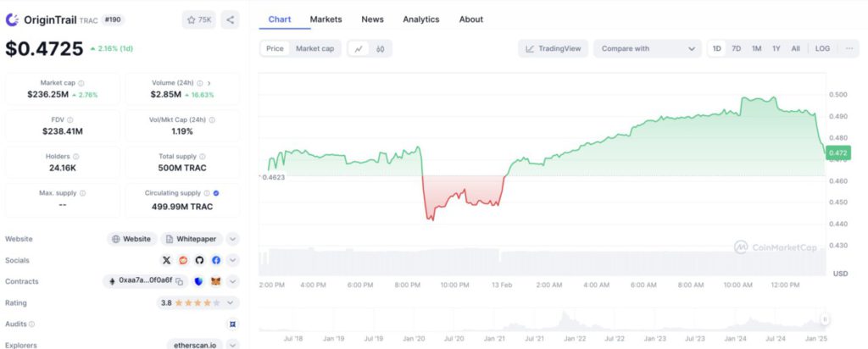Open Audits info icon
The image size is (868, 349).
tap(31, 324)
